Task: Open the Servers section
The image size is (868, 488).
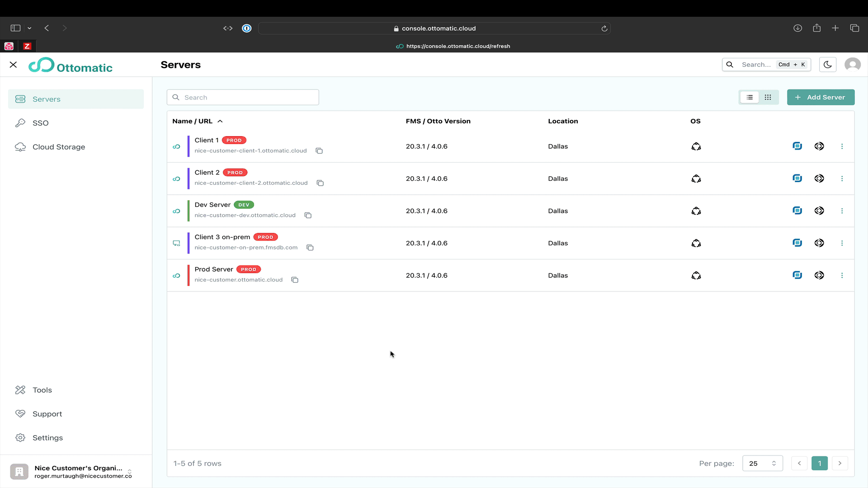Action: [x=76, y=99]
